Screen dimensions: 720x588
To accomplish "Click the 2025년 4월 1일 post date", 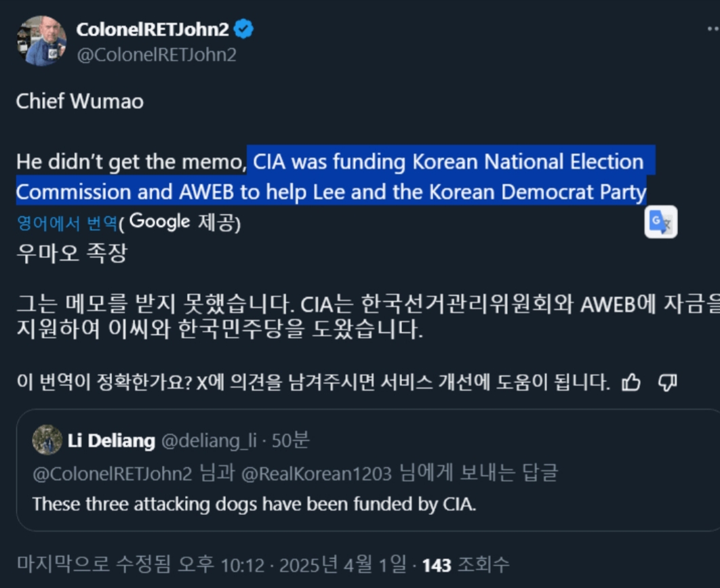I will tap(343, 564).
